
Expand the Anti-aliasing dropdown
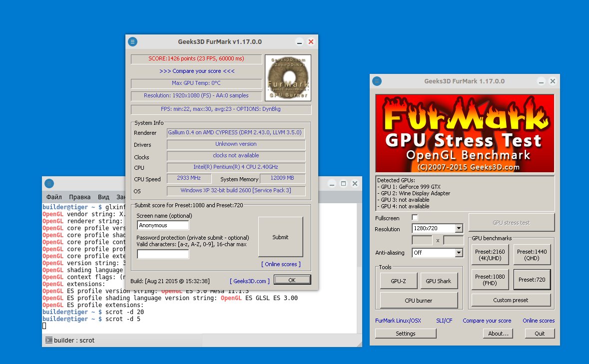[459, 253]
